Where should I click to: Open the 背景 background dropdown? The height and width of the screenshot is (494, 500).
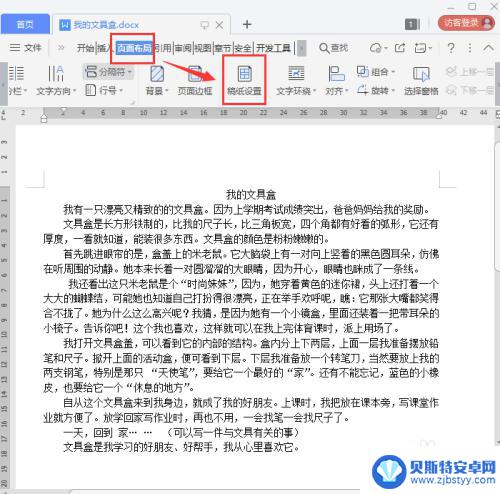tap(157, 80)
